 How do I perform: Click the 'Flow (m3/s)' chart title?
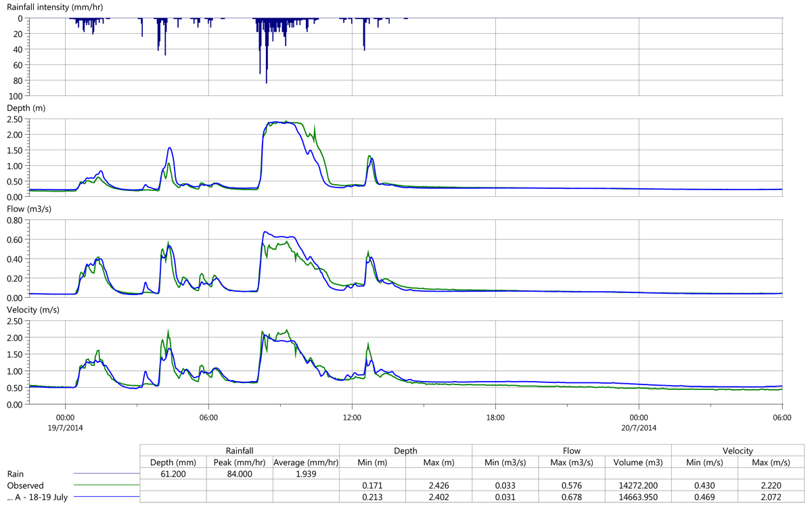coord(29,208)
